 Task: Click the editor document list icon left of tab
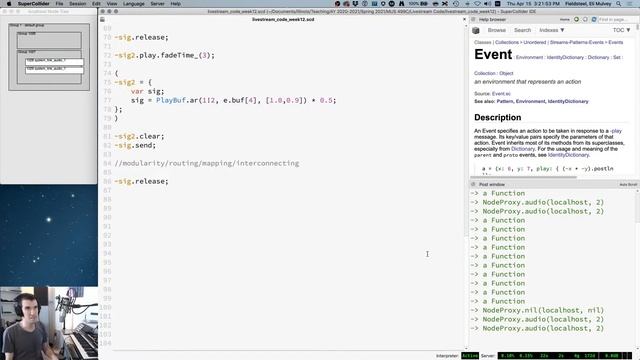pyautogui.click(x=102, y=20)
